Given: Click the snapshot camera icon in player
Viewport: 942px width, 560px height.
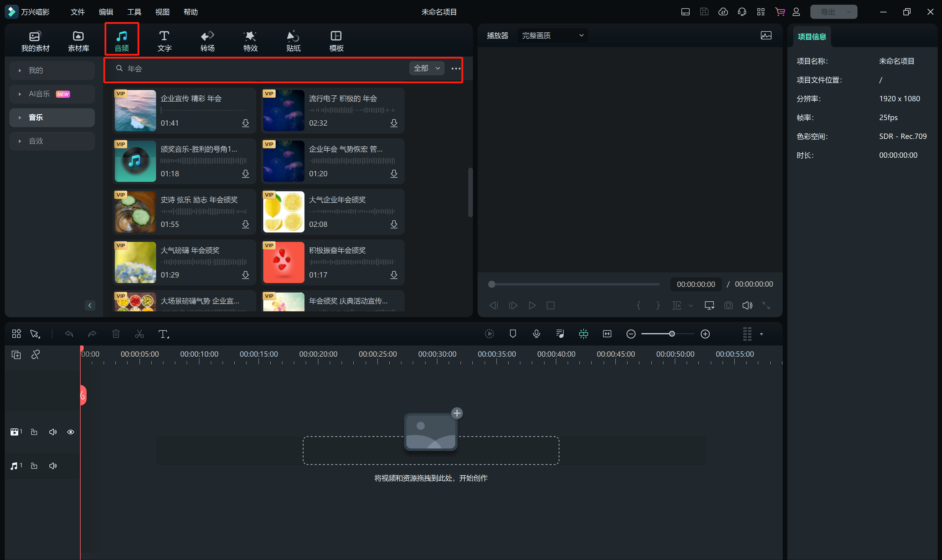Looking at the screenshot, I should pos(728,305).
